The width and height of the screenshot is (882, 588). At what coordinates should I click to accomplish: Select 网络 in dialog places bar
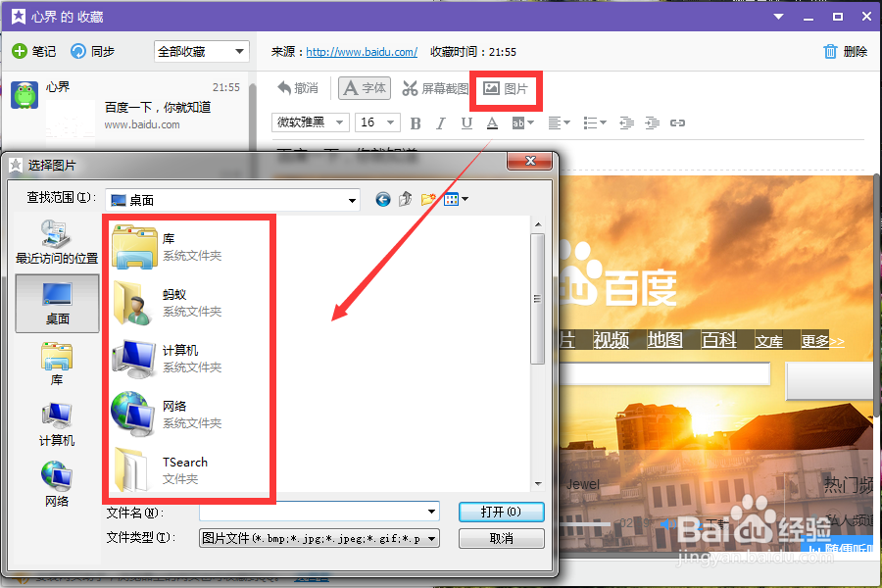(x=57, y=484)
